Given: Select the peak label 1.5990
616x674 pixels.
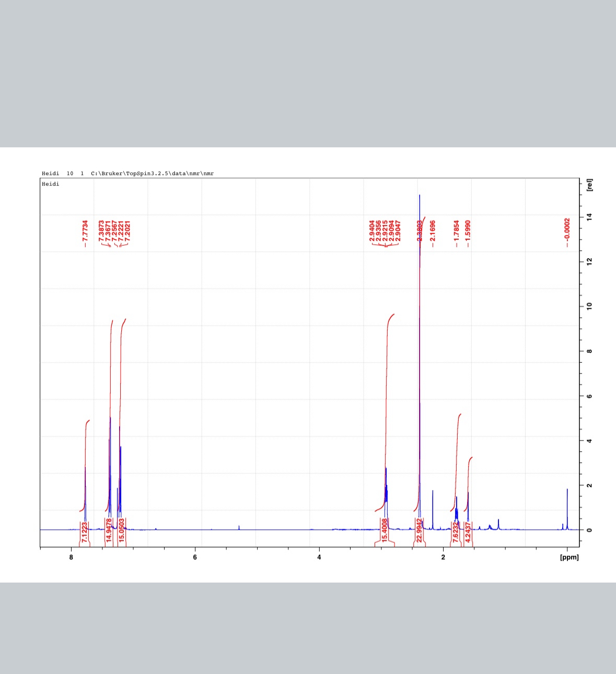Looking at the screenshot, I should (x=468, y=230).
